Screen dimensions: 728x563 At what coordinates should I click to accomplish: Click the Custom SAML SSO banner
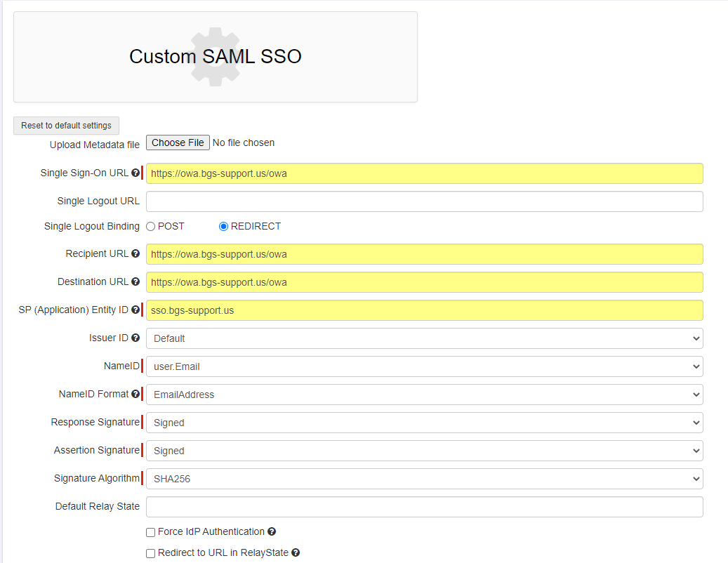(216, 57)
